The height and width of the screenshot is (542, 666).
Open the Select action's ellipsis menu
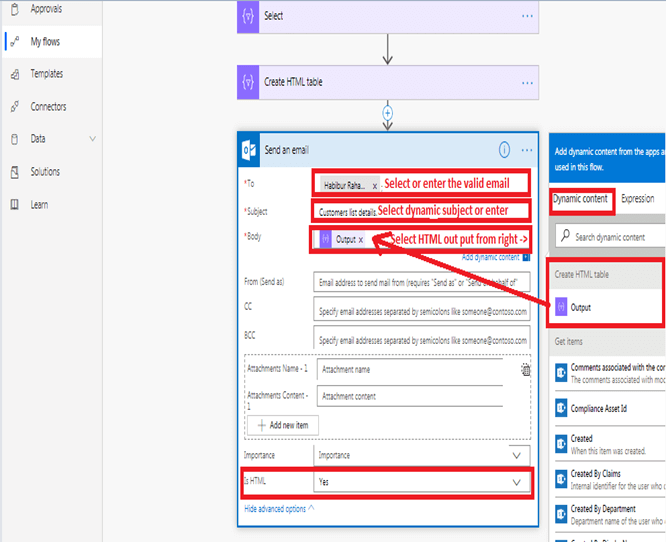click(527, 16)
